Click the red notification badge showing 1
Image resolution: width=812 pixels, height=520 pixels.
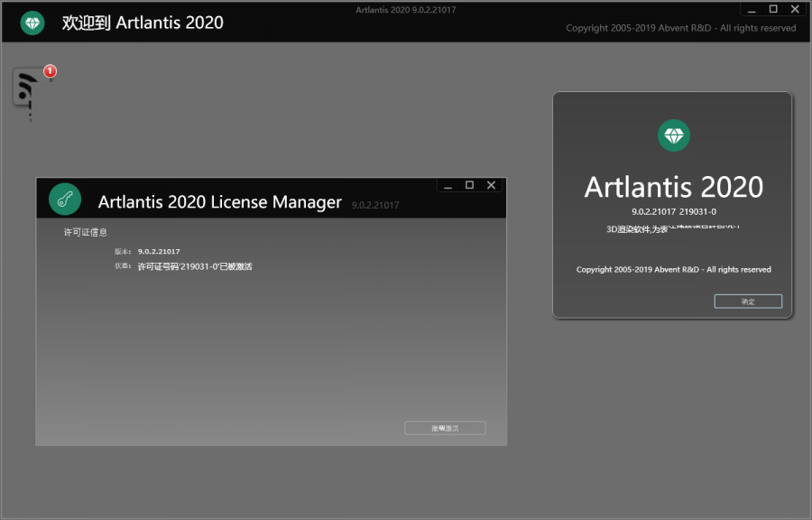(x=50, y=70)
